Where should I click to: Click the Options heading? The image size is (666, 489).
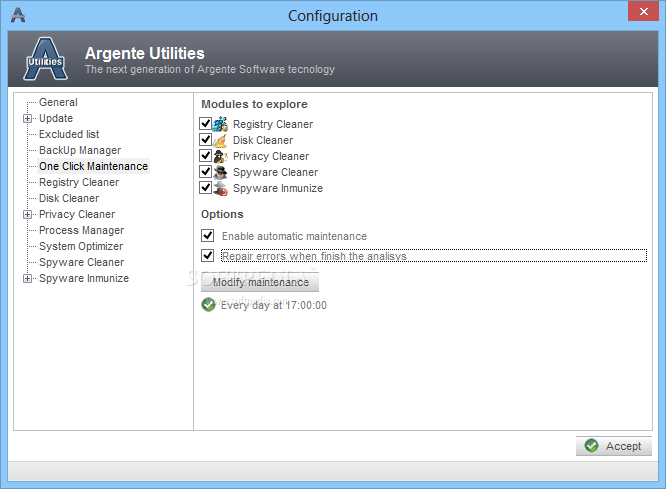222,214
